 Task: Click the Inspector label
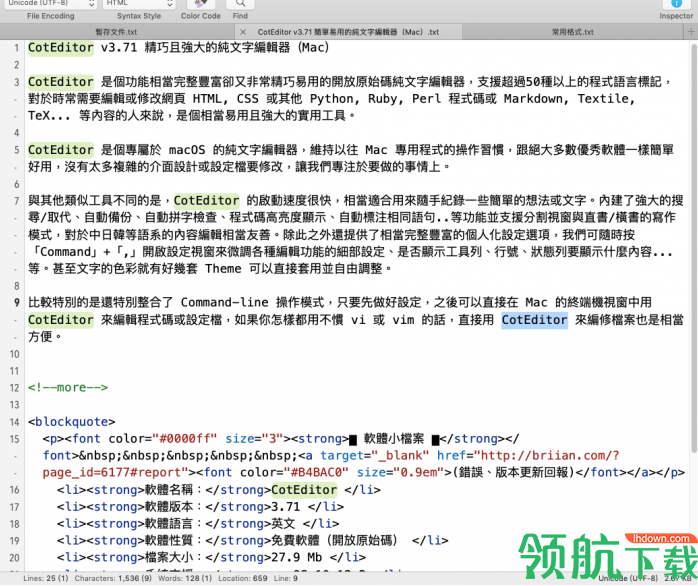pos(676,16)
